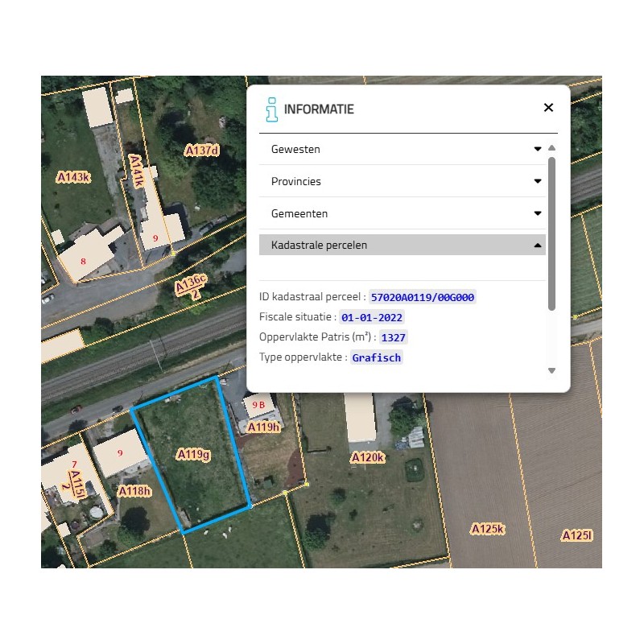Select parcel ID 57020A0119/00G000 value
This screenshot has width=644, height=644.
(422, 297)
